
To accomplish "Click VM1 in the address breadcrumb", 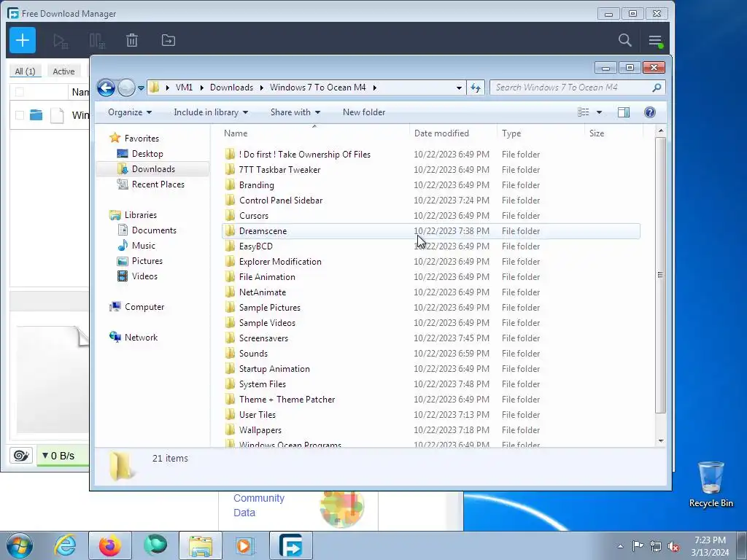I will [184, 87].
